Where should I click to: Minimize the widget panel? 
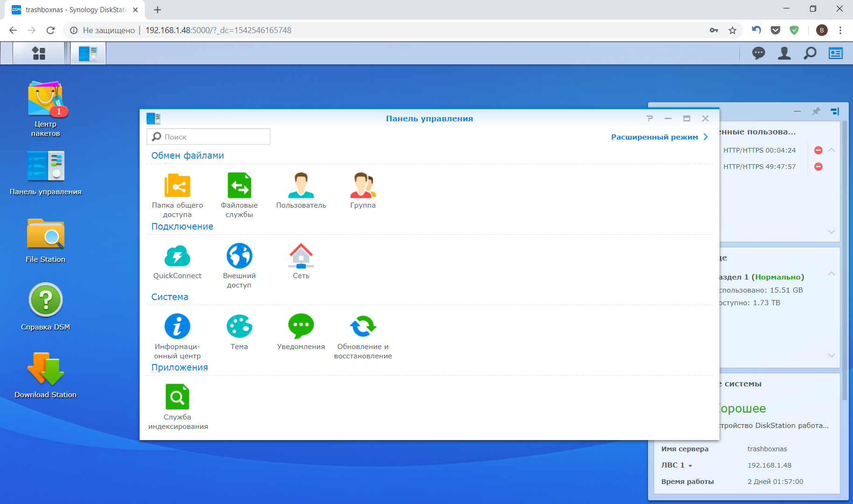pos(797,111)
